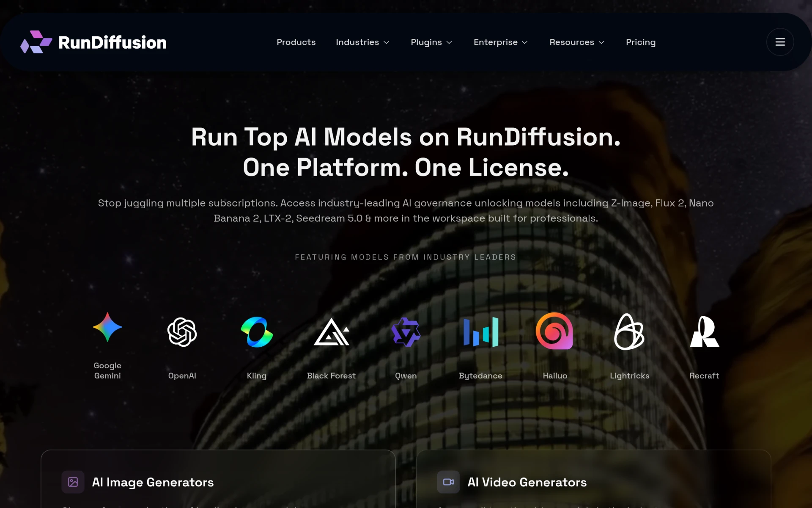Expand the Industries dropdown chevron
812x508 pixels.
pyautogui.click(x=386, y=42)
